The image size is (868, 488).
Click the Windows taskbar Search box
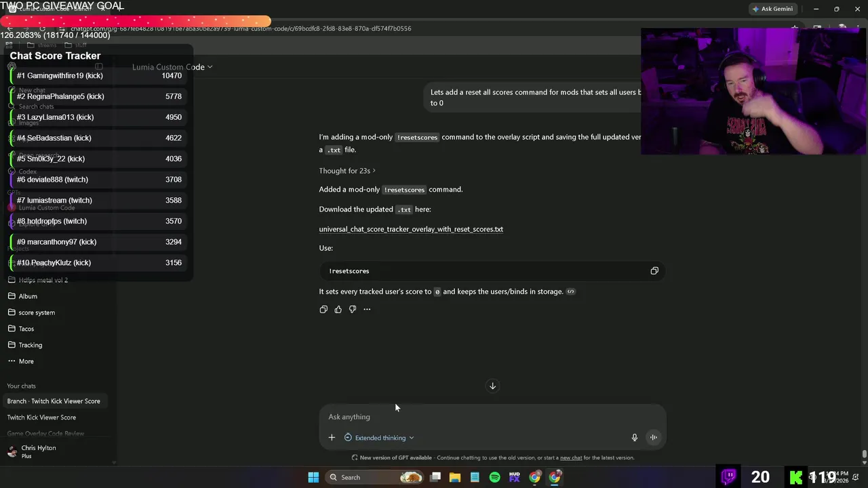click(x=374, y=477)
